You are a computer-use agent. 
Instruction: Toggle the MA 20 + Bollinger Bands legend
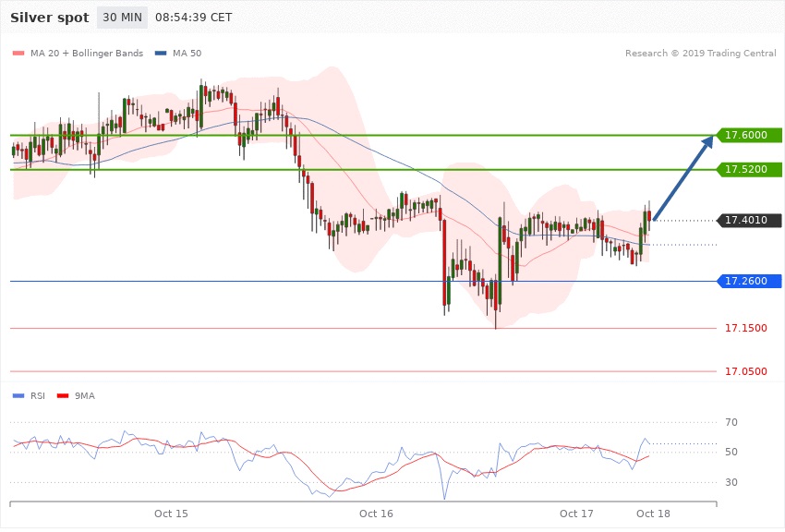84,54
